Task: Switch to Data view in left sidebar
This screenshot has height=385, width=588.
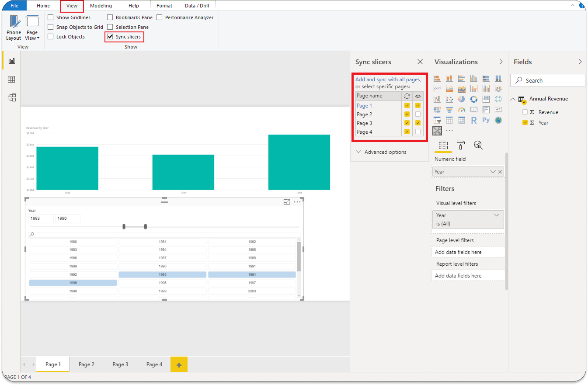Action: tap(11, 79)
